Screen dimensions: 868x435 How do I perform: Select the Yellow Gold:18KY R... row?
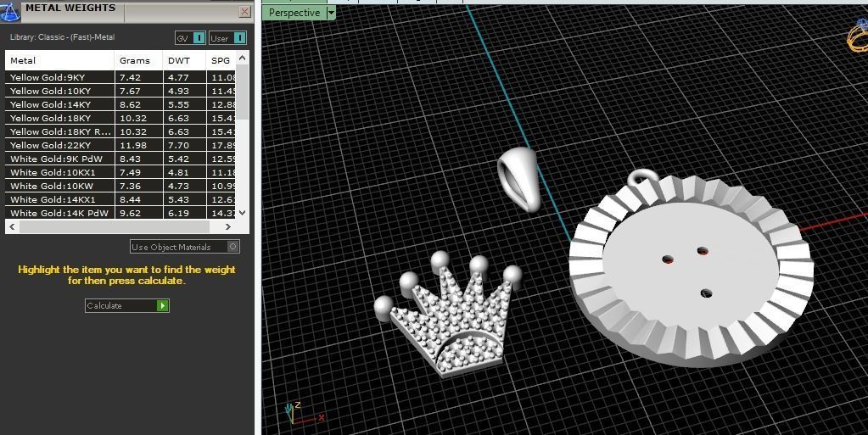point(120,131)
